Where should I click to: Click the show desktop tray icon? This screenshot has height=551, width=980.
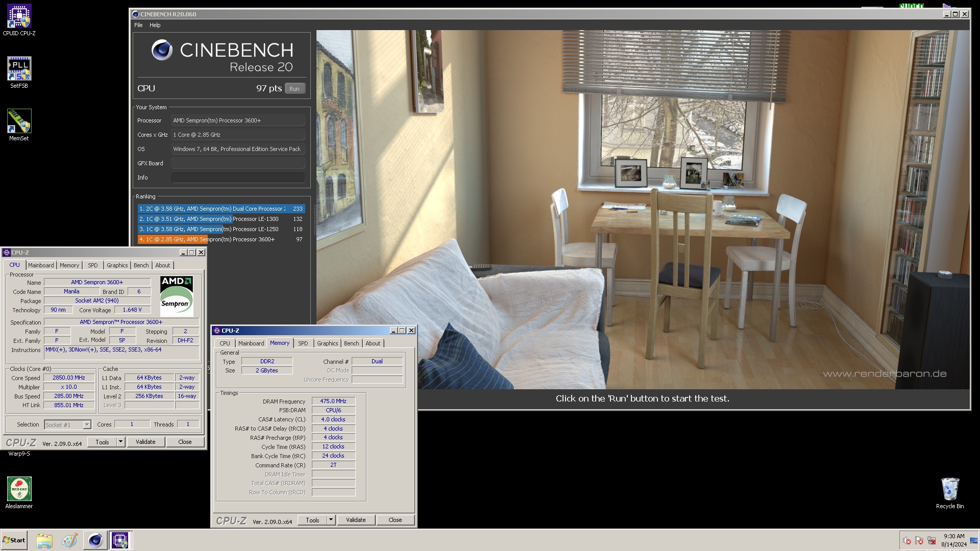974,540
